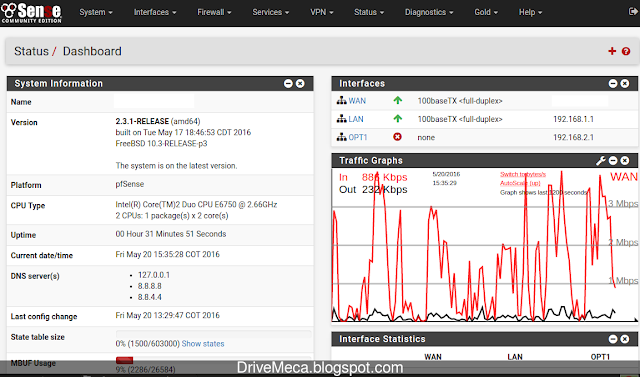
Task: Click DNS server entry 8.8.8.8
Action: tap(150, 286)
